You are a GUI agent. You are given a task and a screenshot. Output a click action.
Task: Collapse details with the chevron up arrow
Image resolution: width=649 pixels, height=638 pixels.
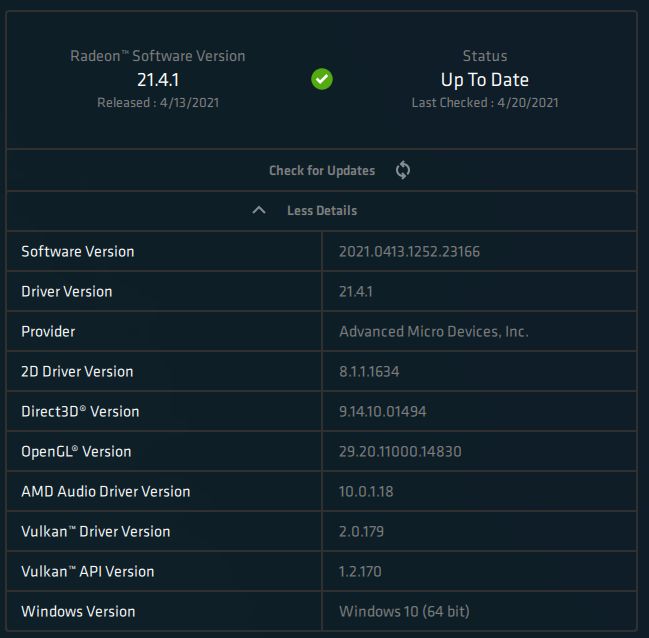pyautogui.click(x=259, y=210)
